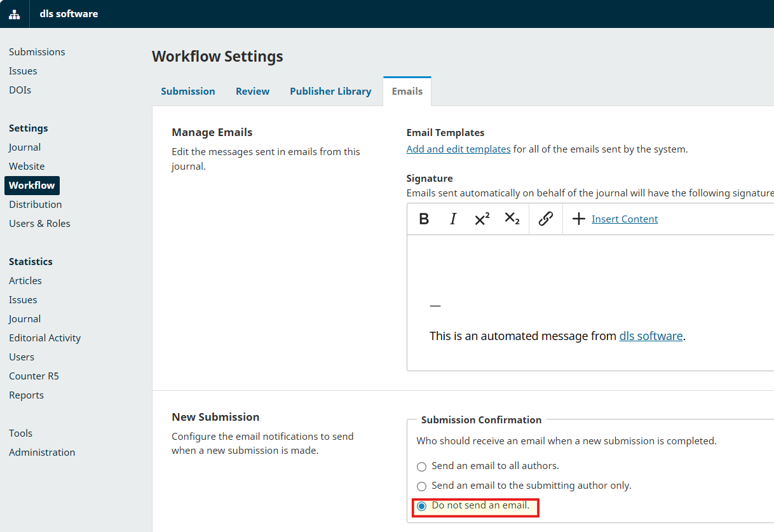Click the Insert Content link
This screenshot has width=774, height=532.
625,219
